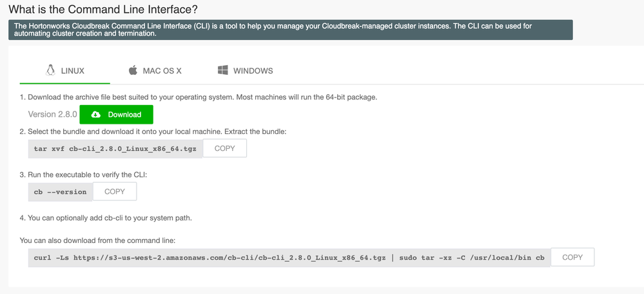Click the curl command code block

(289, 258)
